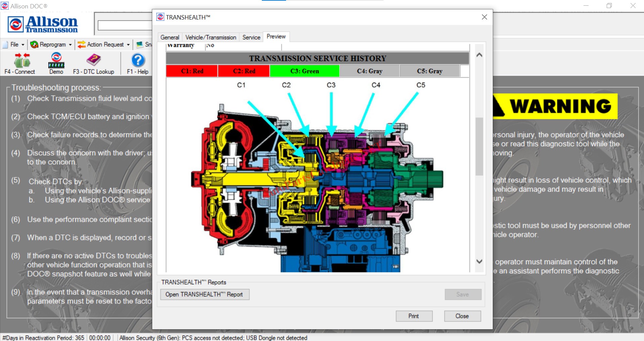Image resolution: width=644 pixels, height=341 pixels.
Task: Switch to the Vehicle/Transmission tab
Action: (x=211, y=37)
